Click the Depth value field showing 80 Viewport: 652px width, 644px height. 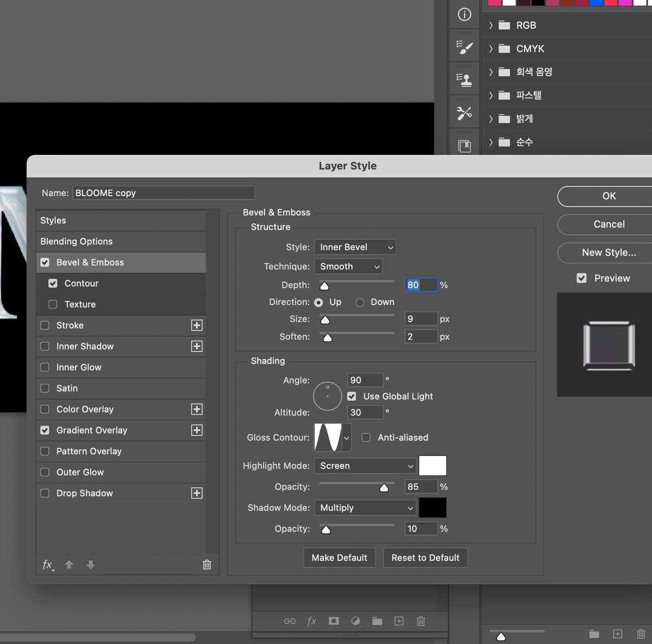[x=421, y=285]
